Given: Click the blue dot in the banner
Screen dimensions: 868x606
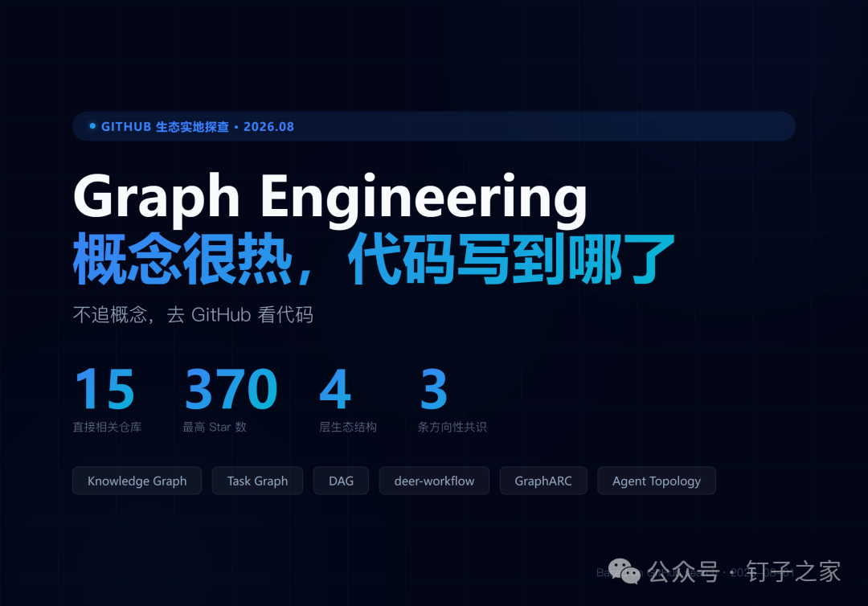Looking at the screenshot, I should click(92, 126).
